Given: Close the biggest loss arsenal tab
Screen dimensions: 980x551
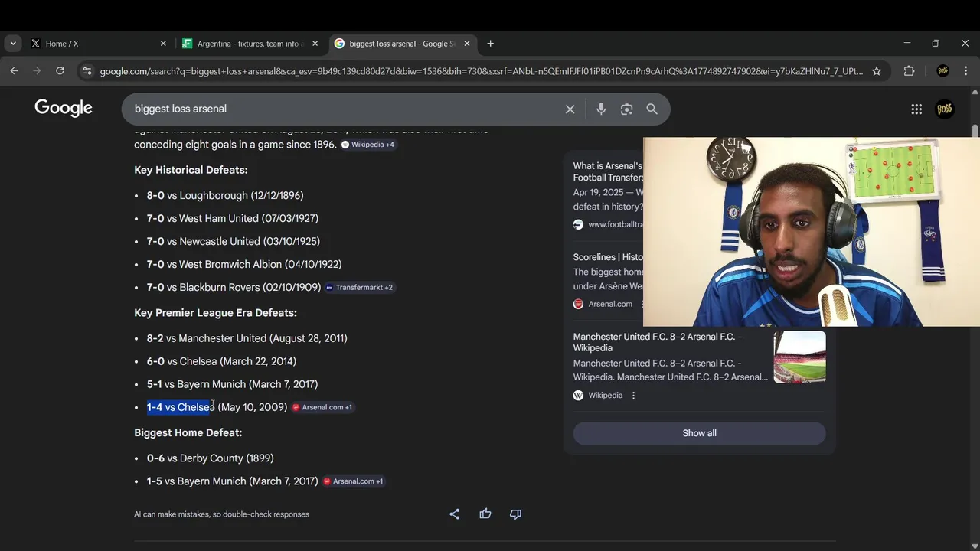Looking at the screenshot, I should (x=467, y=44).
